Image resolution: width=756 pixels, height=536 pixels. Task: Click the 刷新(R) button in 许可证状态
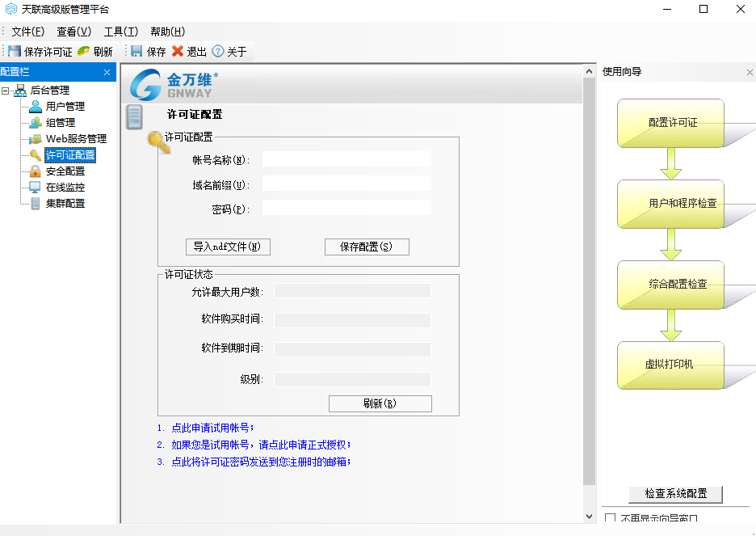[x=380, y=403]
